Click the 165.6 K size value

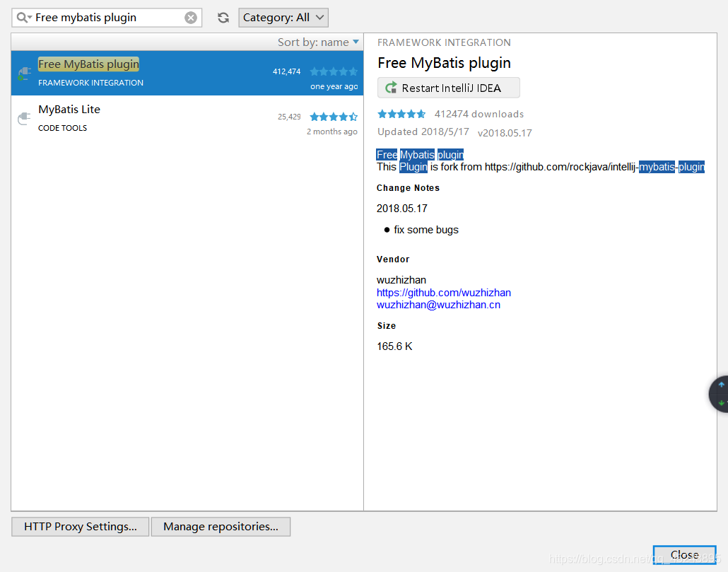(x=394, y=346)
